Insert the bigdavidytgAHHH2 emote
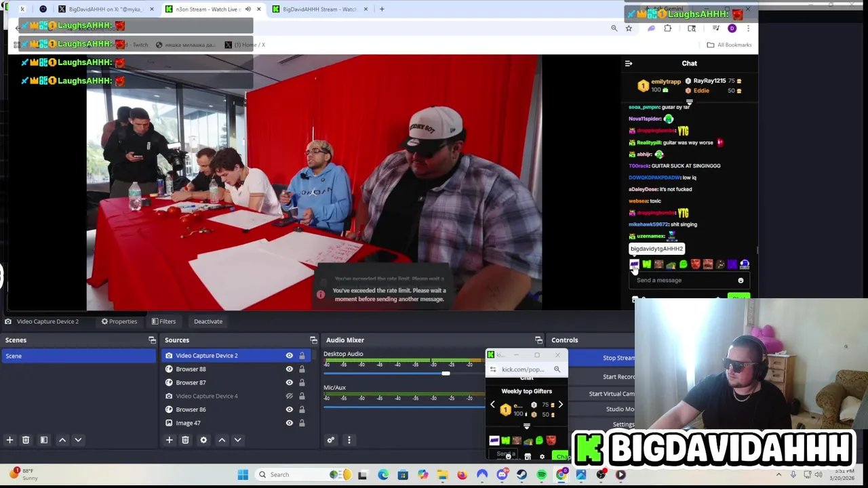868x488 pixels. [x=634, y=264]
